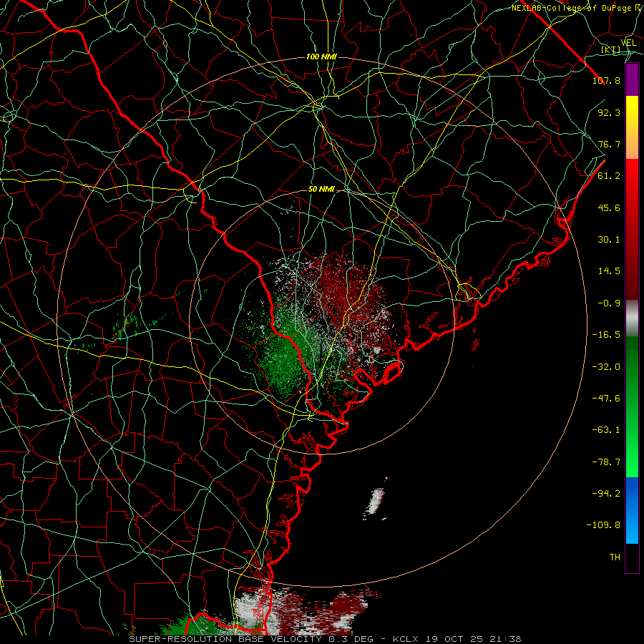Click the gray near-zero color bar segment
Viewport: 644px width, 644px height.
[632, 318]
